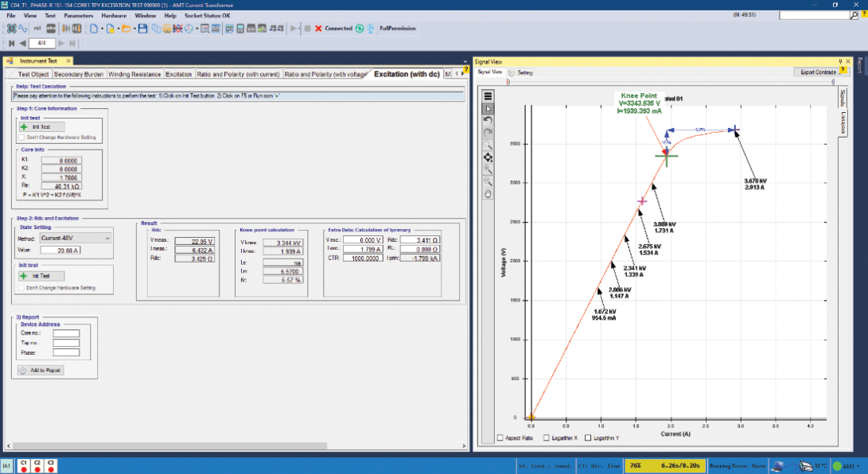Toggle the Logarithm Y checkbox

tap(588, 437)
